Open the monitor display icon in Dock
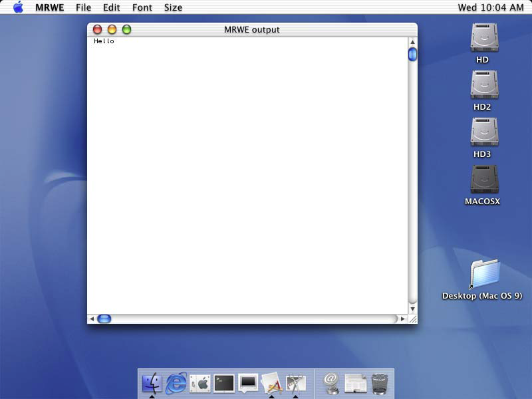Screen dimensions: 532x399 pyautogui.click(x=248, y=384)
